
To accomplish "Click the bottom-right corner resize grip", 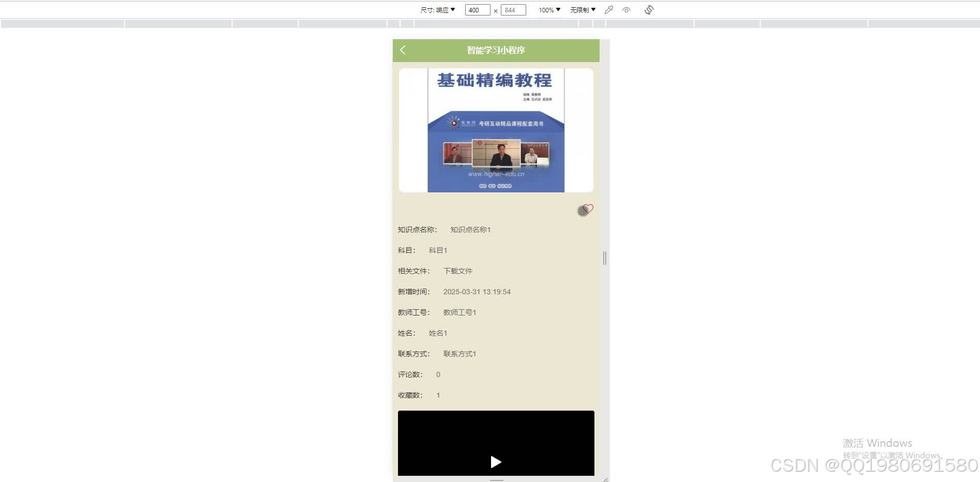I will [x=606, y=479].
